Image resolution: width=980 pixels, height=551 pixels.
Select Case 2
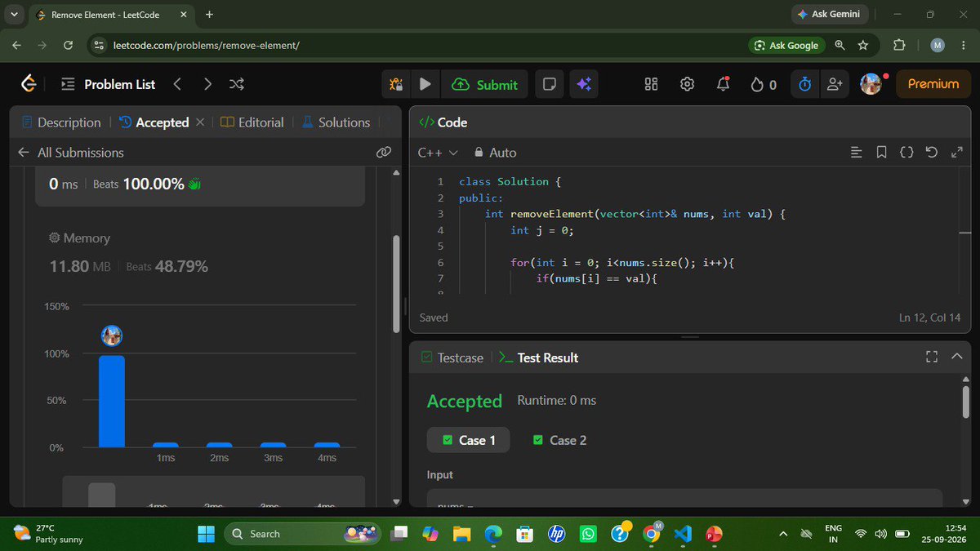tap(559, 440)
